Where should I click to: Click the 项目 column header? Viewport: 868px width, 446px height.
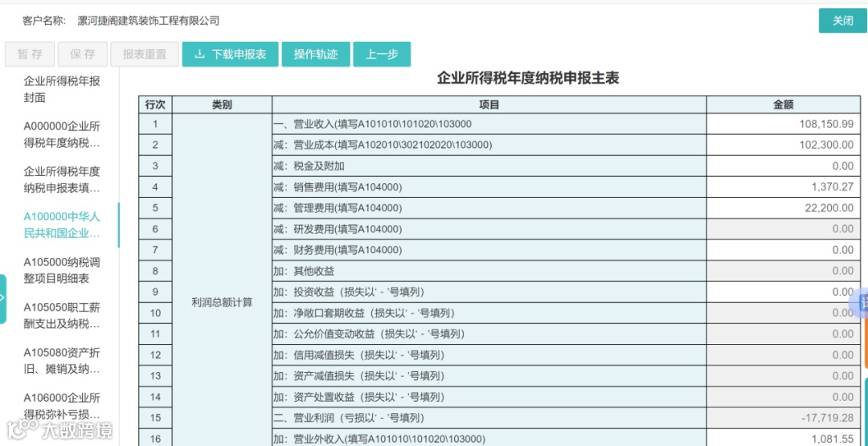[489, 104]
